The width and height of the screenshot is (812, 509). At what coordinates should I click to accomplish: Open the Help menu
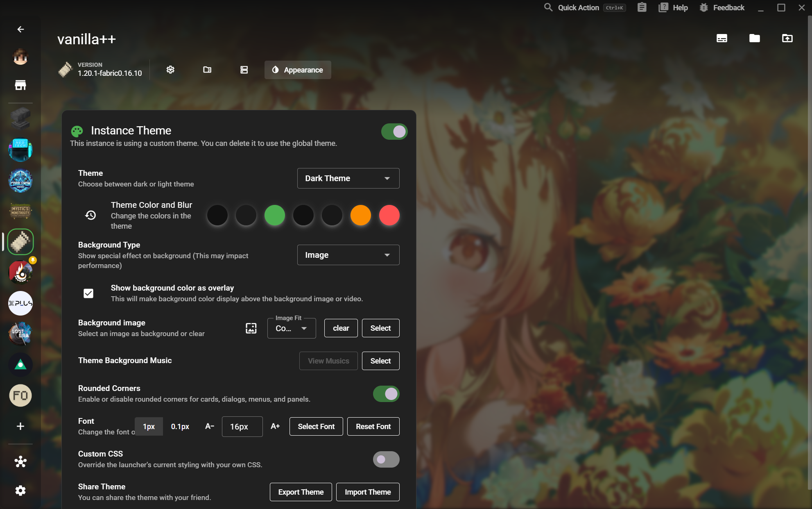(673, 7)
